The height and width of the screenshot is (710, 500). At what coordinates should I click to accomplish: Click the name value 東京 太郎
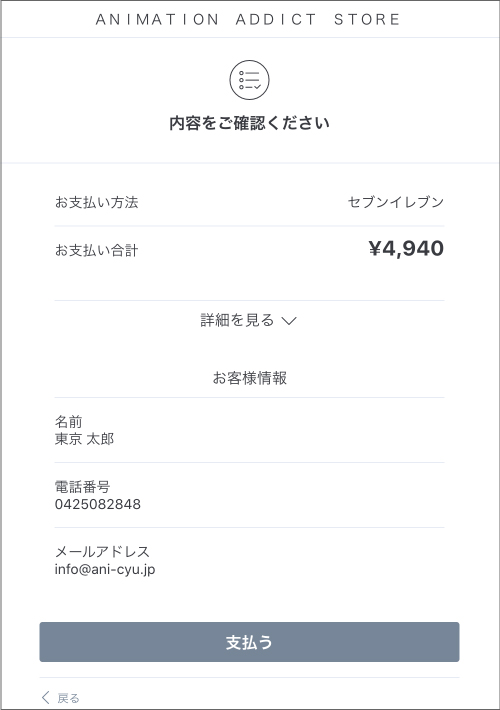pos(84,439)
